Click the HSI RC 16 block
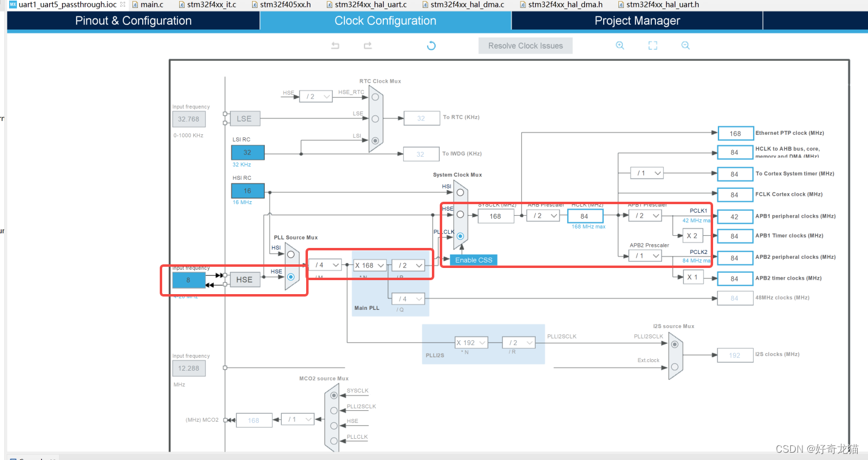 [248, 191]
